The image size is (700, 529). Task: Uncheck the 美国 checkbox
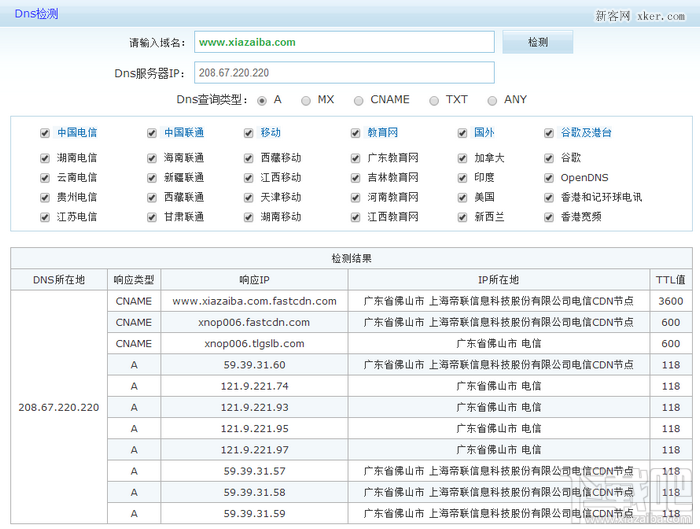tap(462, 197)
